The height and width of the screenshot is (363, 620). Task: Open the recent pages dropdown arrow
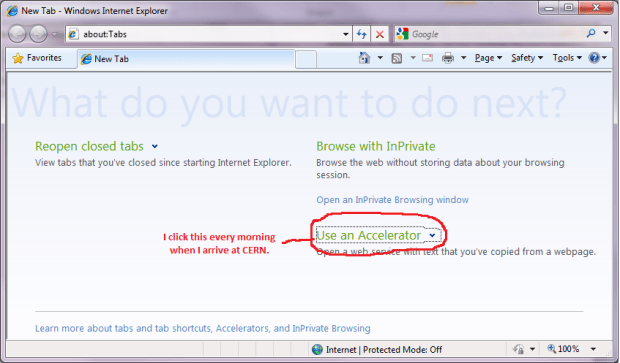(x=55, y=34)
